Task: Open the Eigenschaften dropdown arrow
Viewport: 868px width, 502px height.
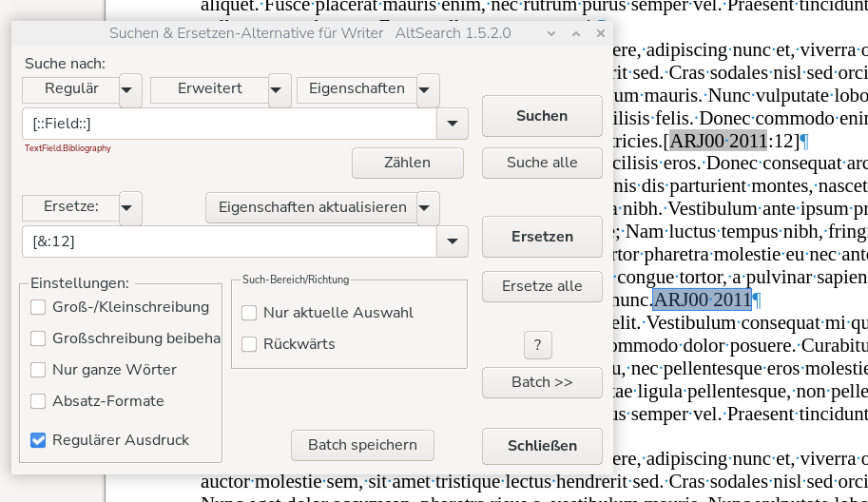Action: 428,89
